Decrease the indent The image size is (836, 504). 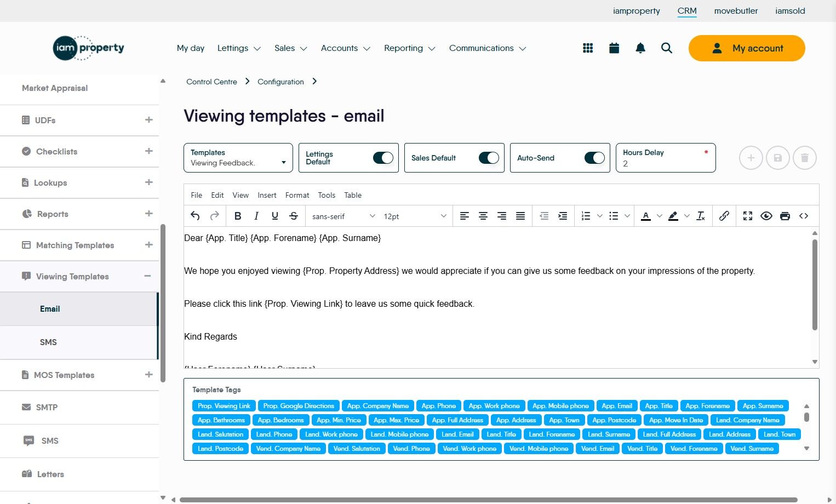(544, 216)
